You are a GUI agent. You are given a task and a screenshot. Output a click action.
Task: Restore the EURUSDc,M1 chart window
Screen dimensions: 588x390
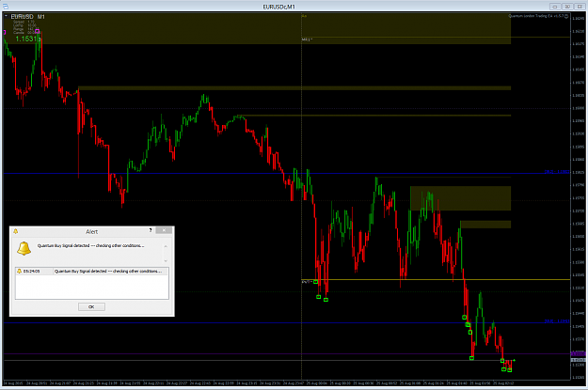click(567, 7)
